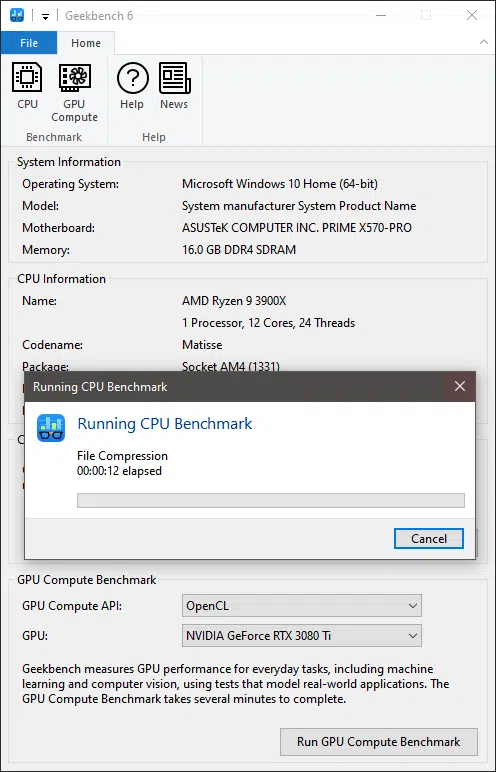This screenshot has height=772, width=496.
Task: Click the benchmark progress bar
Action: tap(271, 501)
